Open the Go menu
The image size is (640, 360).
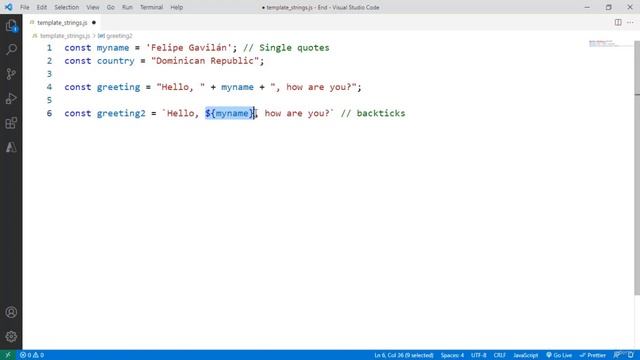[x=111, y=7]
